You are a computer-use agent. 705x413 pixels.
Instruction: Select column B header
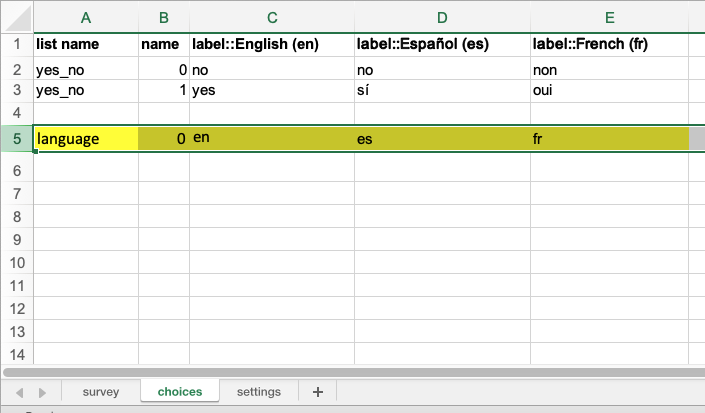click(x=164, y=18)
